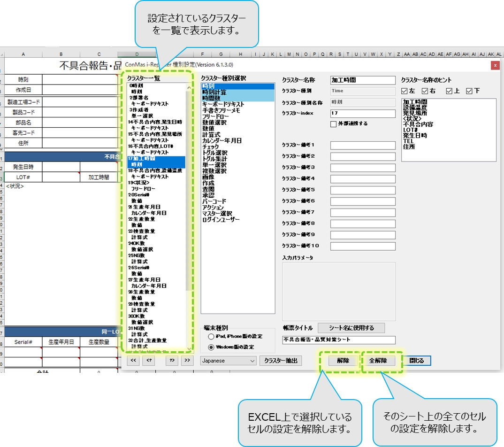Select バーコード in the cluster type list

point(214,201)
